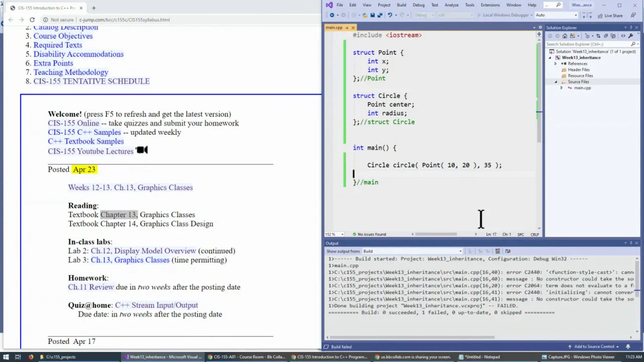Toggle auto-hide pin on Output panel

pyautogui.click(x=631, y=243)
